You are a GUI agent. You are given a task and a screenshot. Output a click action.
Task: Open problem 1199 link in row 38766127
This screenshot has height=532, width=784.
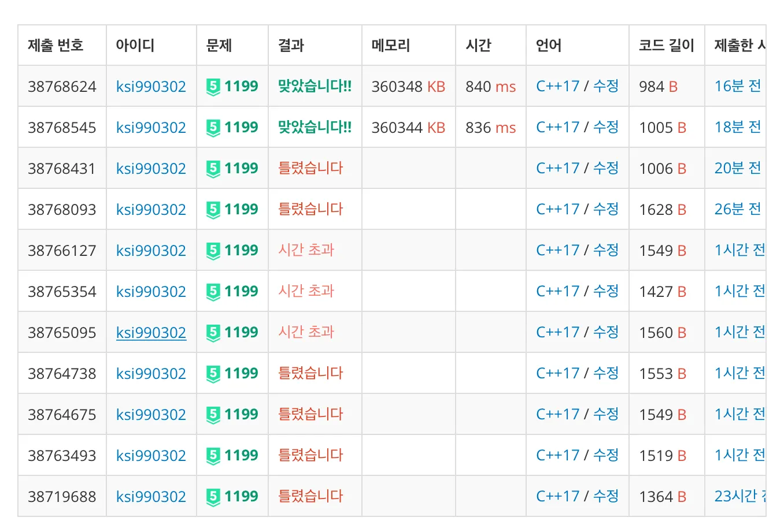click(241, 251)
